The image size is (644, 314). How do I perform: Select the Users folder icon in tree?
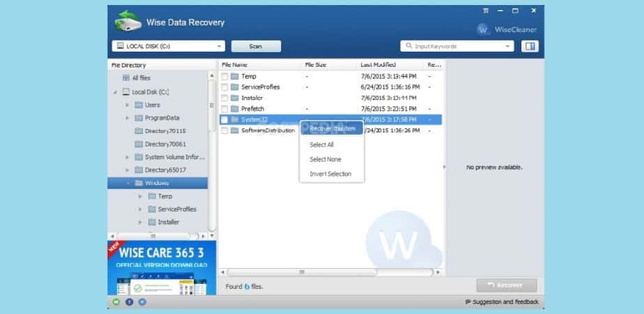139,105
